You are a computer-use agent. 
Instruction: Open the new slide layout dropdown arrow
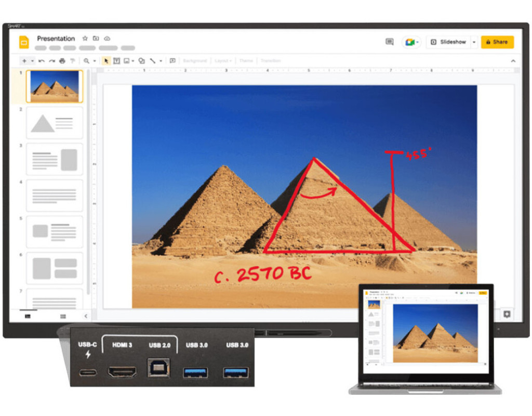point(32,61)
